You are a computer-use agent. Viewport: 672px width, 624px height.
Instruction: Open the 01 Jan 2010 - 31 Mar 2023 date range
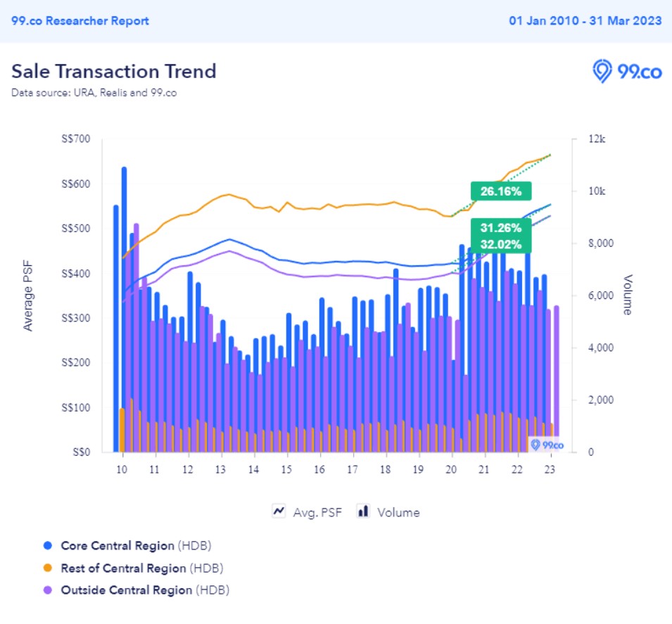[x=585, y=21]
